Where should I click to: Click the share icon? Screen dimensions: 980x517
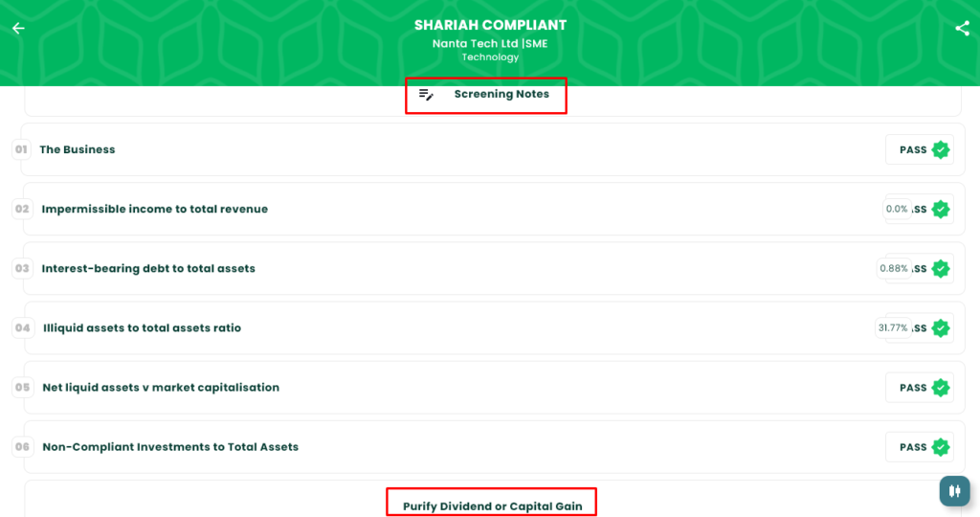pyautogui.click(x=962, y=28)
